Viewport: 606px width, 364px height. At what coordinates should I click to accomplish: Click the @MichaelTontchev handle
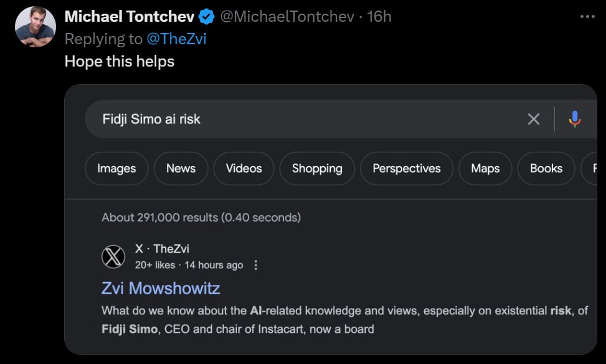coord(286,17)
